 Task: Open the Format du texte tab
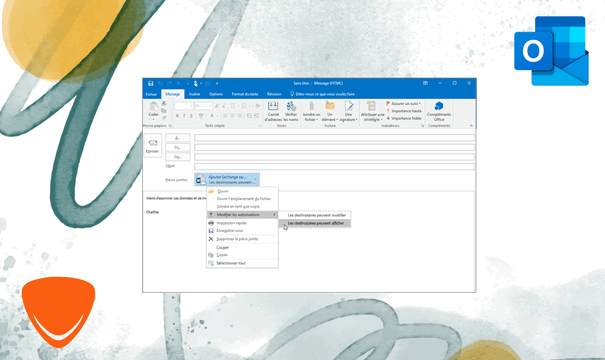[x=245, y=94]
